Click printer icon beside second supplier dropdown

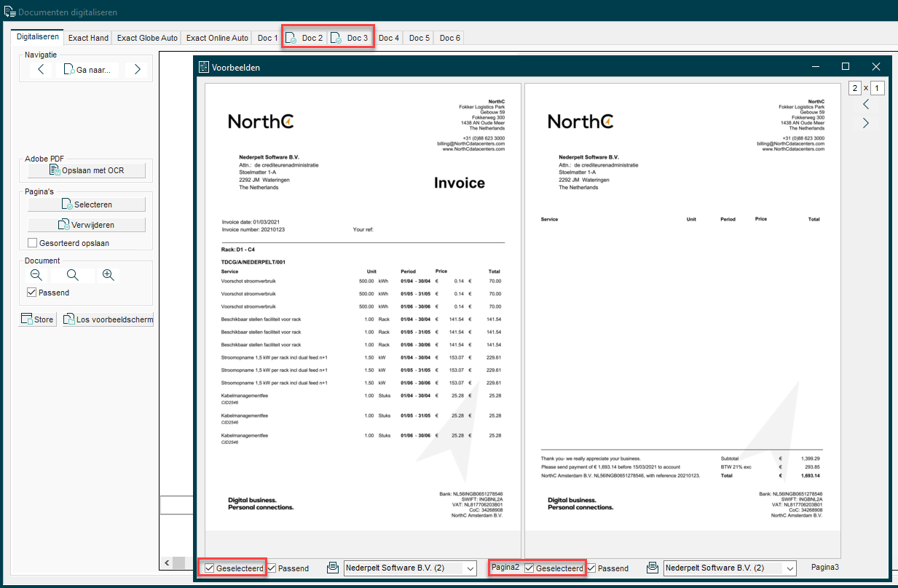(653, 568)
